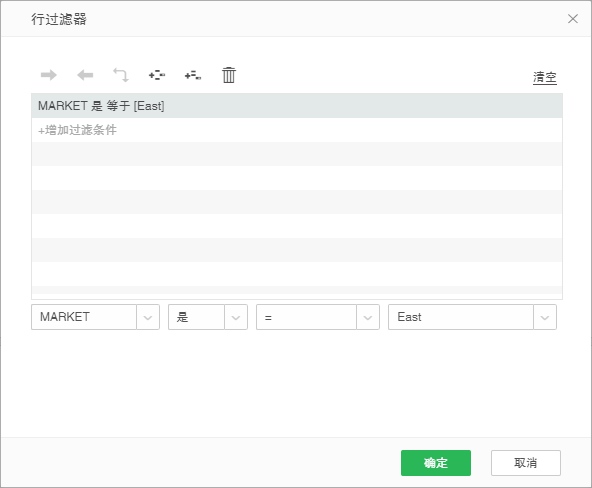Click the 取消 cancel button
Viewport: 592px width, 488px height.
(x=526, y=463)
